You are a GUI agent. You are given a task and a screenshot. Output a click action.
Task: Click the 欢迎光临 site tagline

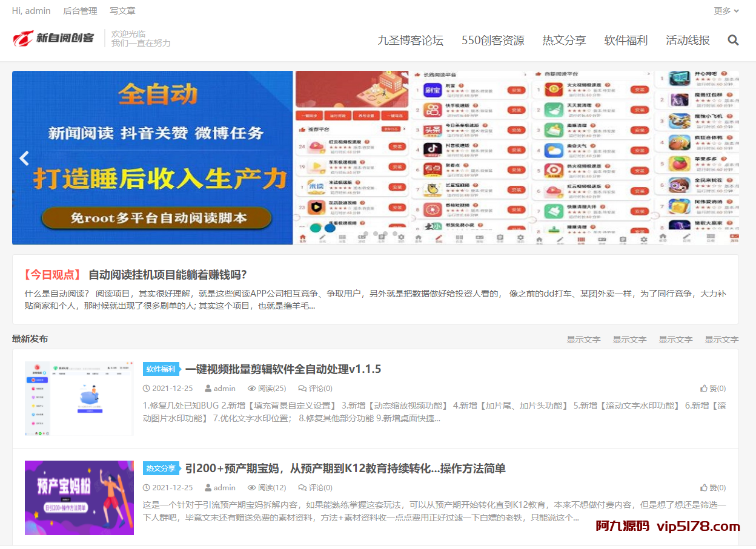(128, 34)
